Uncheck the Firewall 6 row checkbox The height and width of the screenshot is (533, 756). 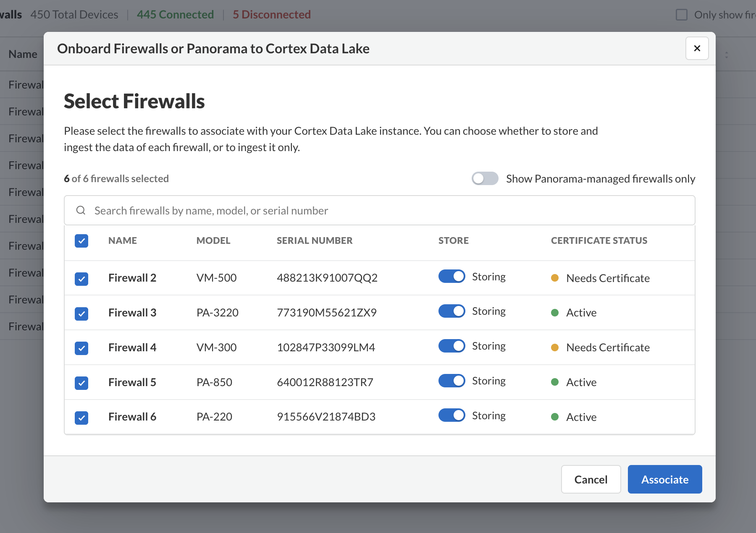click(81, 418)
